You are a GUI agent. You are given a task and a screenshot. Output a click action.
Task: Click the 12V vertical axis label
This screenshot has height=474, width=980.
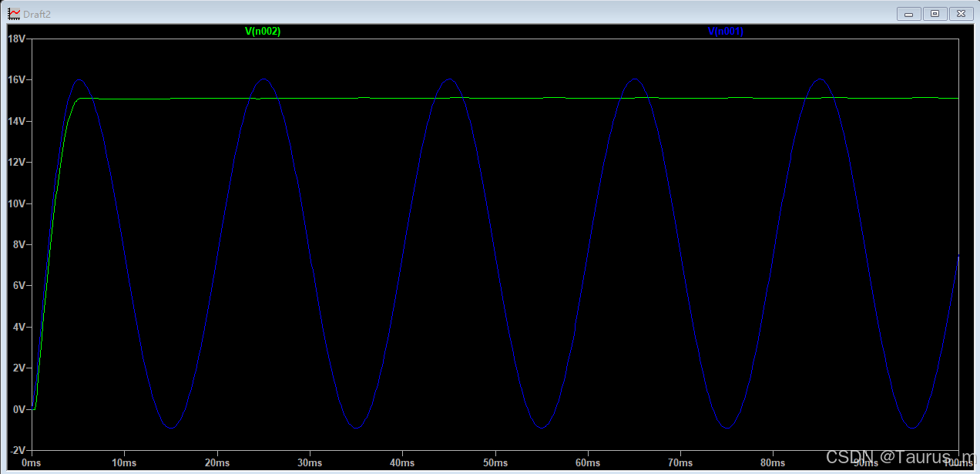pyautogui.click(x=17, y=163)
